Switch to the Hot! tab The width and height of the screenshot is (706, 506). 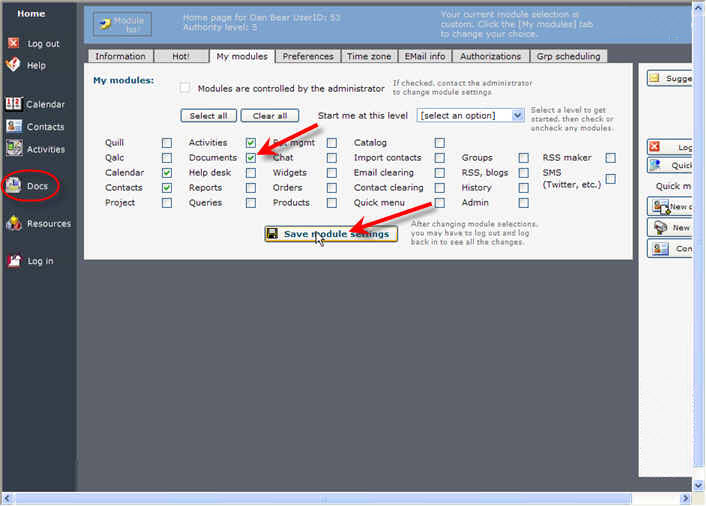(x=181, y=56)
